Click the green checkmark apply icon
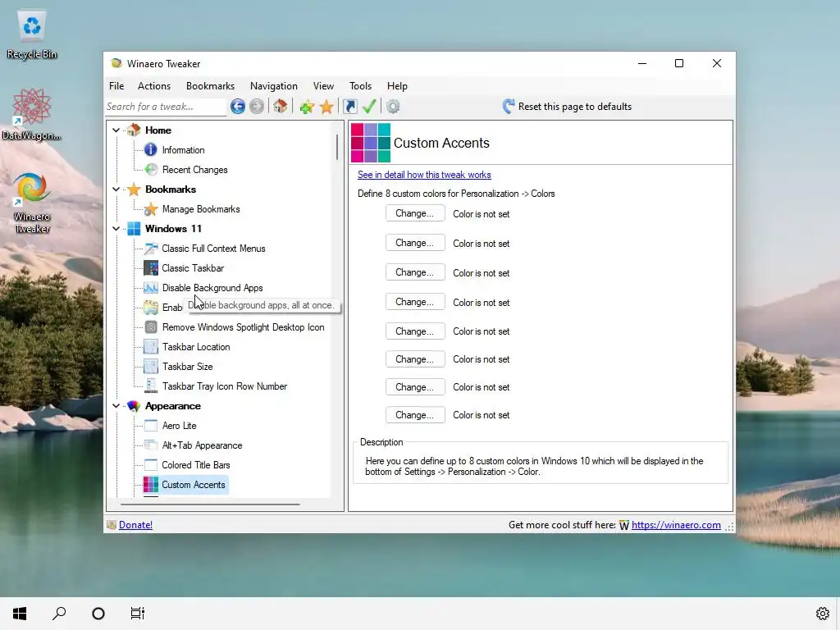Image resolution: width=840 pixels, height=630 pixels. [x=369, y=107]
